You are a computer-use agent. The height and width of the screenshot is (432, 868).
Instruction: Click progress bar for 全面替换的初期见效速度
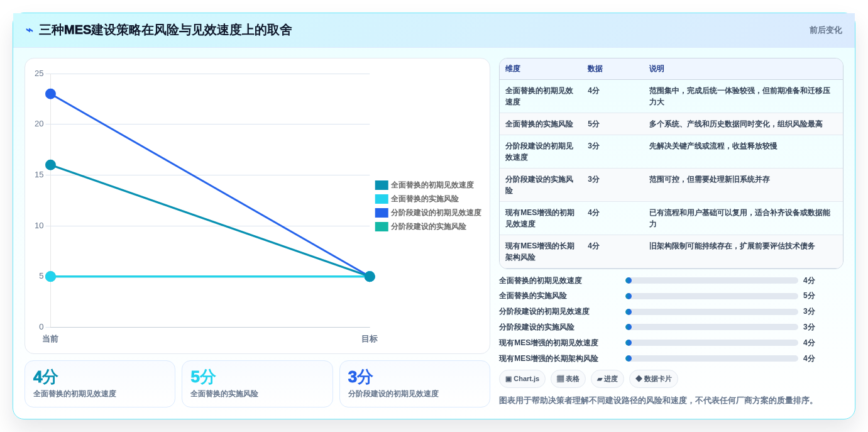pos(711,280)
